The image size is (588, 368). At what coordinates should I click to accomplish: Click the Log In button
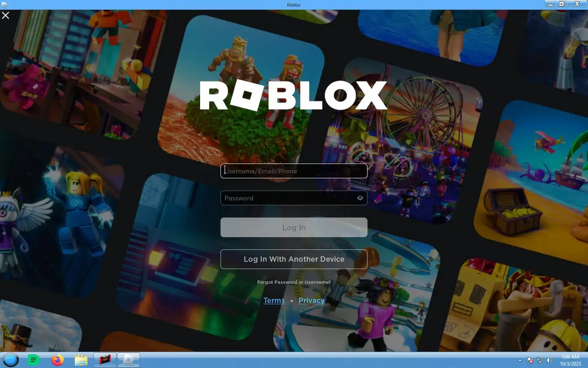click(x=294, y=227)
